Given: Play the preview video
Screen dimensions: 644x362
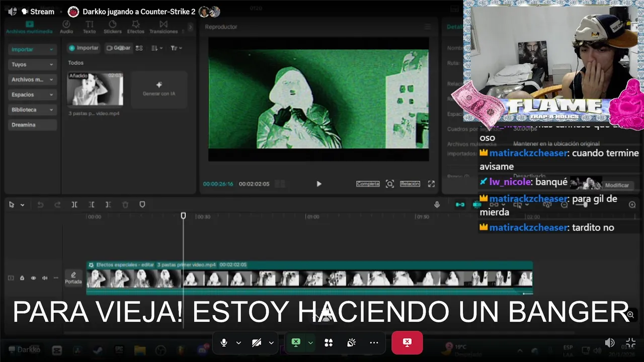Looking at the screenshot, I should 318,184.
